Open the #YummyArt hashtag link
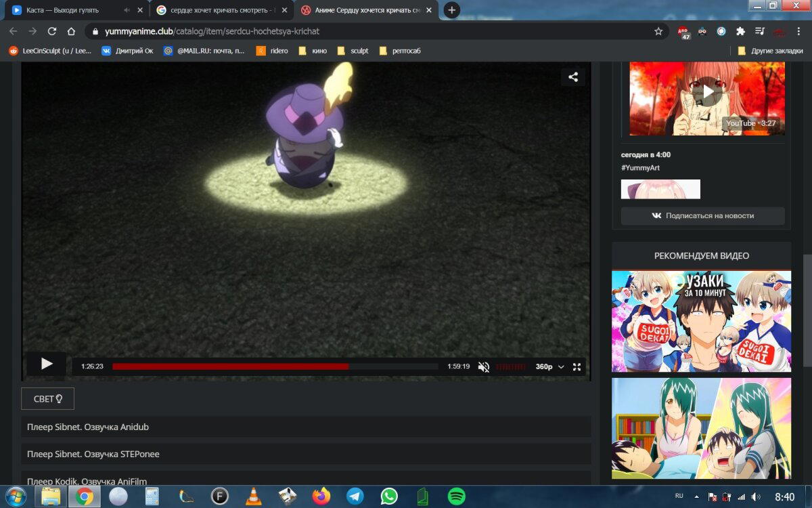The height and width of the screenshot is (508, 812). 640,168
